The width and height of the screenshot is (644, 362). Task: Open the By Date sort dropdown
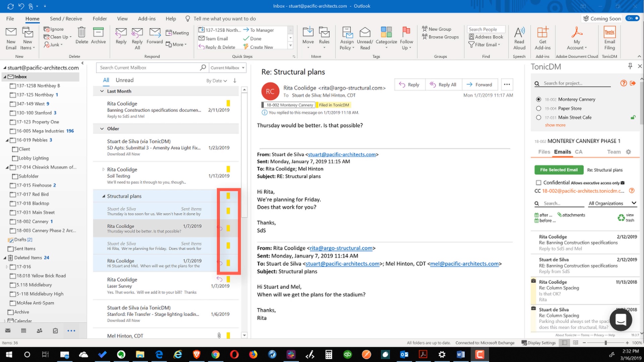click(216, 81)
